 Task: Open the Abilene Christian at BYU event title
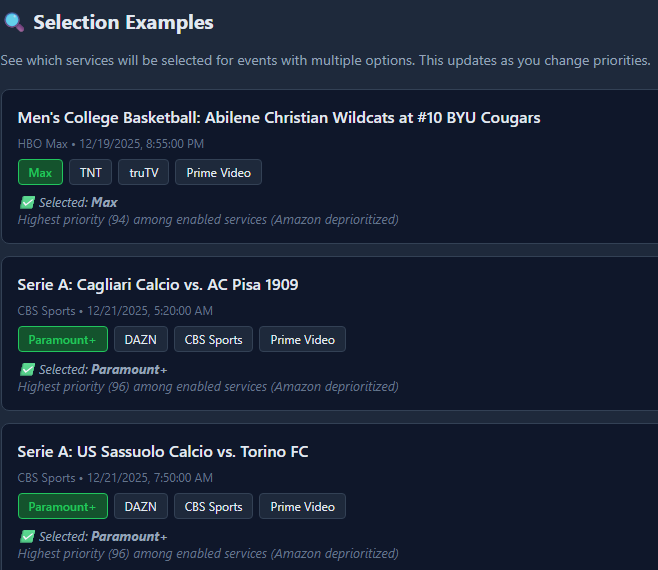pos(279,118)
